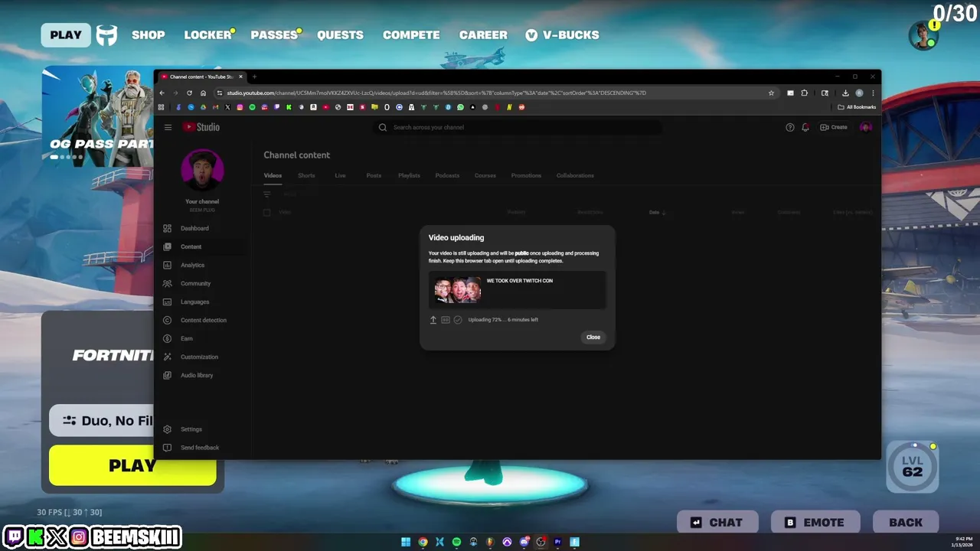Open Audio library in the sidebar

[197, 375]
